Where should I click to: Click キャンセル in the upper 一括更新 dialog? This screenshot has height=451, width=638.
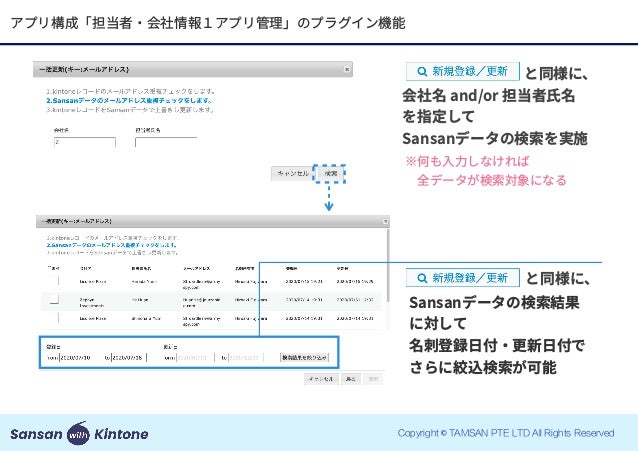point(293,173)
